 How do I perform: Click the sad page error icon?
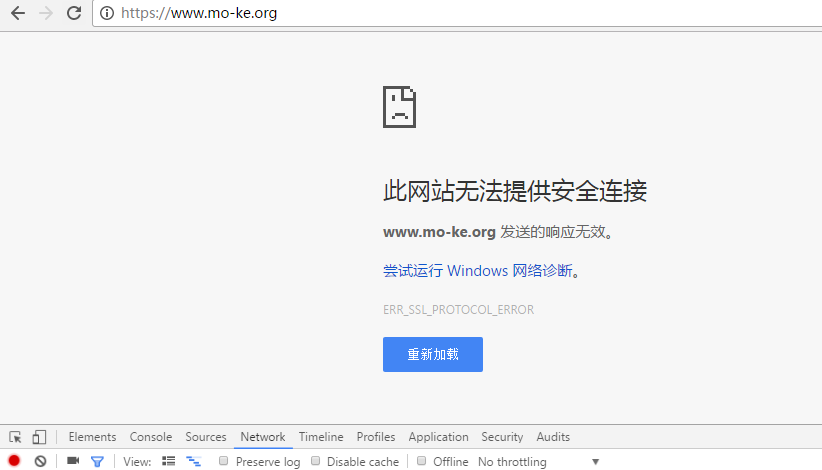pyautogui.click(x=399, y=107)
